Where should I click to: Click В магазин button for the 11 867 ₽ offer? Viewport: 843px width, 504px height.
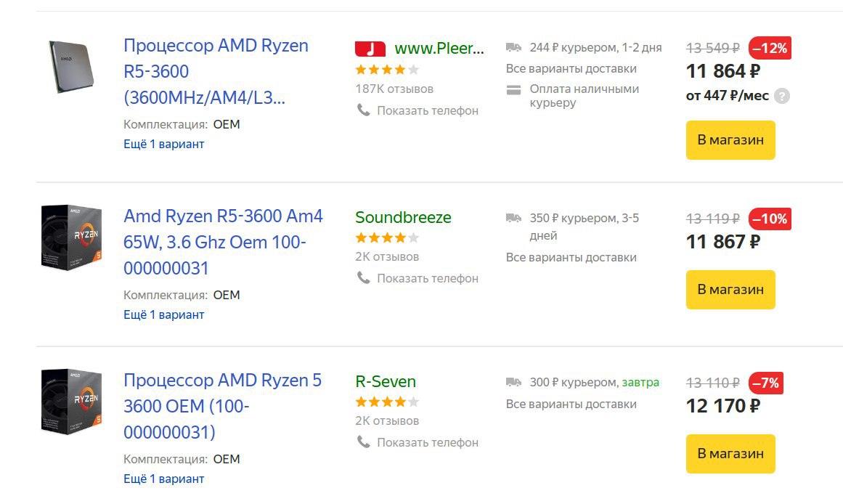click(x=730, y=289)
